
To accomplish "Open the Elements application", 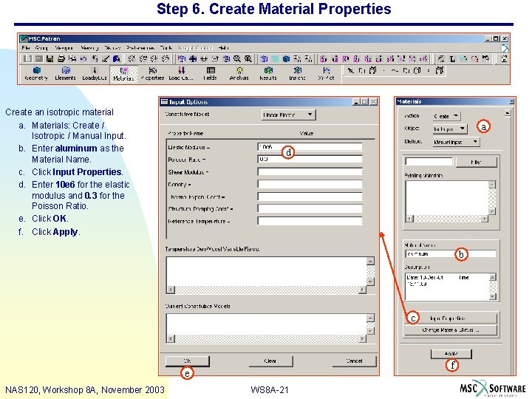I will [65, 74].
